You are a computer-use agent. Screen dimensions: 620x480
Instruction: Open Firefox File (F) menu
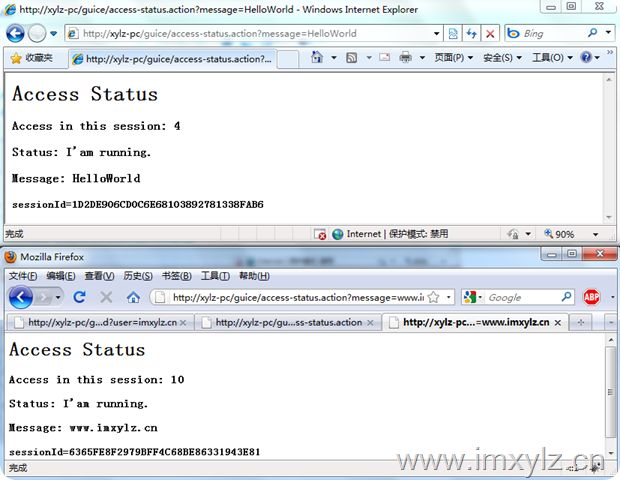point(23,276)
